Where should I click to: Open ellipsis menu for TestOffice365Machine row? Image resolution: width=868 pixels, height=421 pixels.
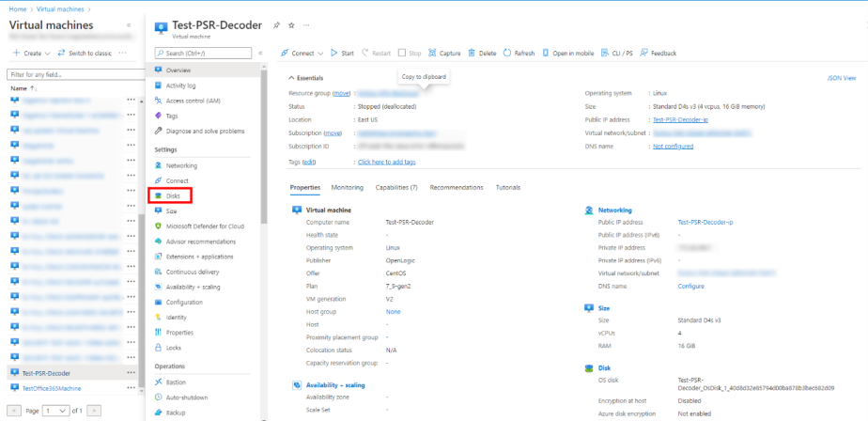131,388
